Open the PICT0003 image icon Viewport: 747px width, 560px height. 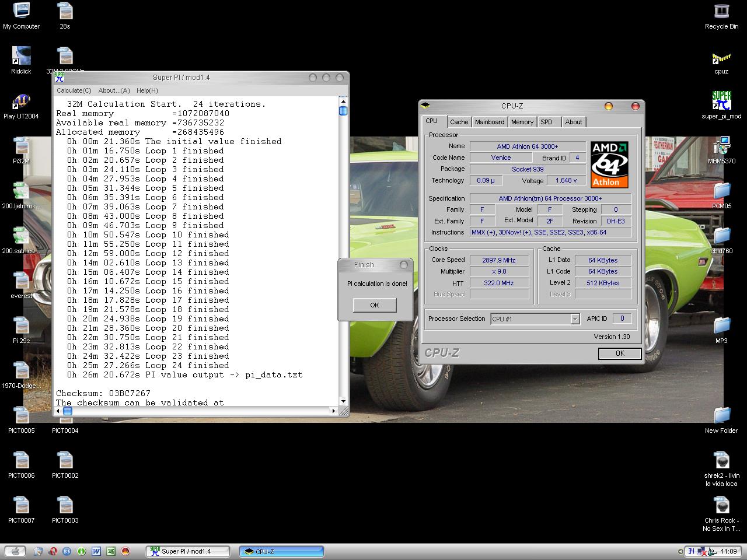point(65,510)
